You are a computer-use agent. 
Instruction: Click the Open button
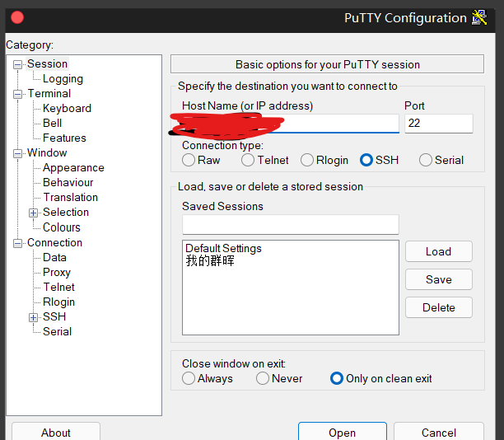pyautogui.click(x=343, y=432)
